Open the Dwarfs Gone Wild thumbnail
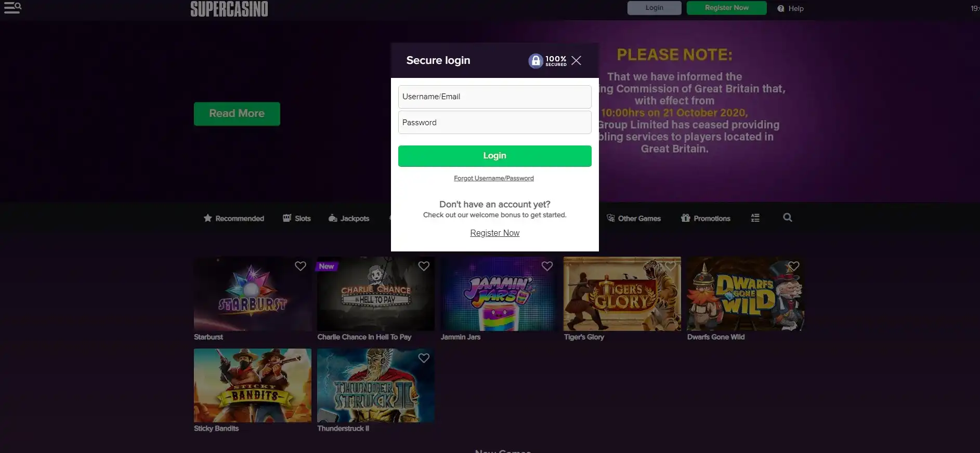 (746, 294)
